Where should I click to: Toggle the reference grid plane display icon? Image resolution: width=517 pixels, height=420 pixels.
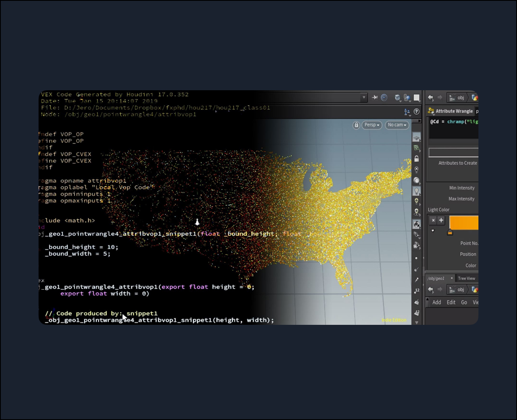click(416, 138)
